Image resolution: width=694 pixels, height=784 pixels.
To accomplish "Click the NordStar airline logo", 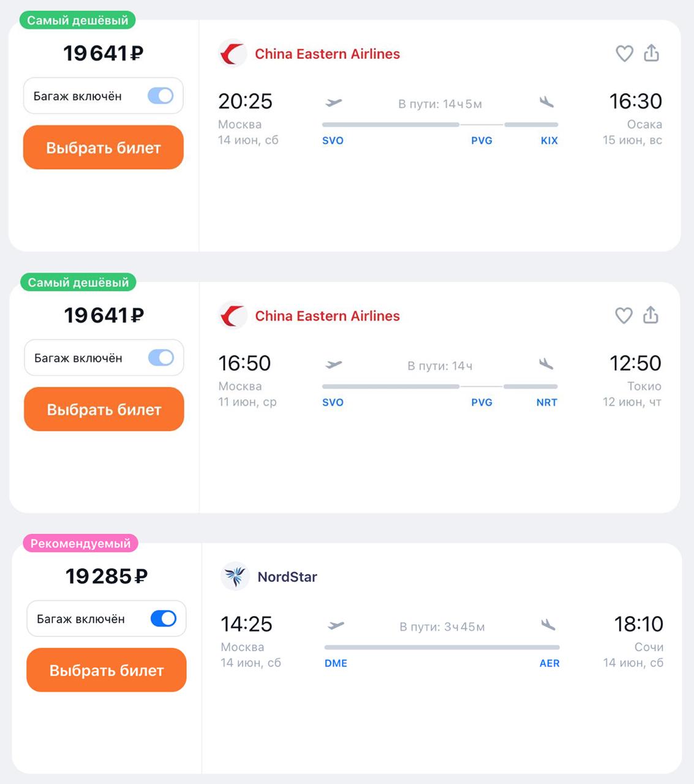I will click(235, 576).
